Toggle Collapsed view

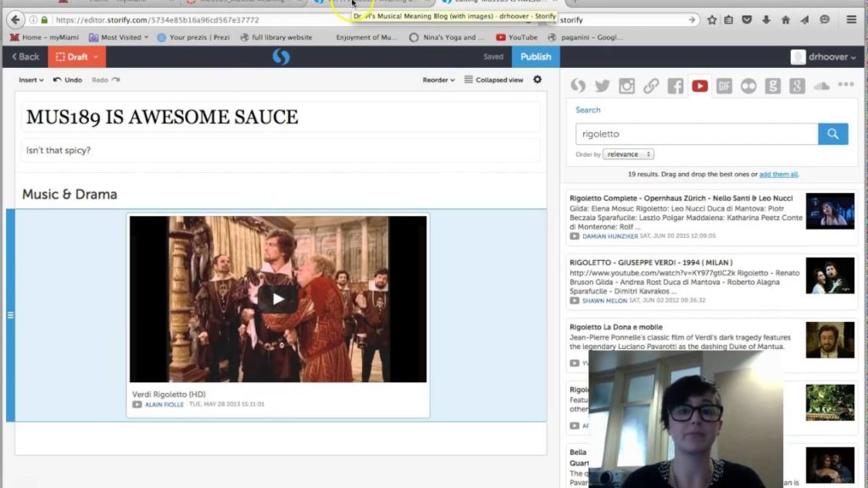(494, 80)
